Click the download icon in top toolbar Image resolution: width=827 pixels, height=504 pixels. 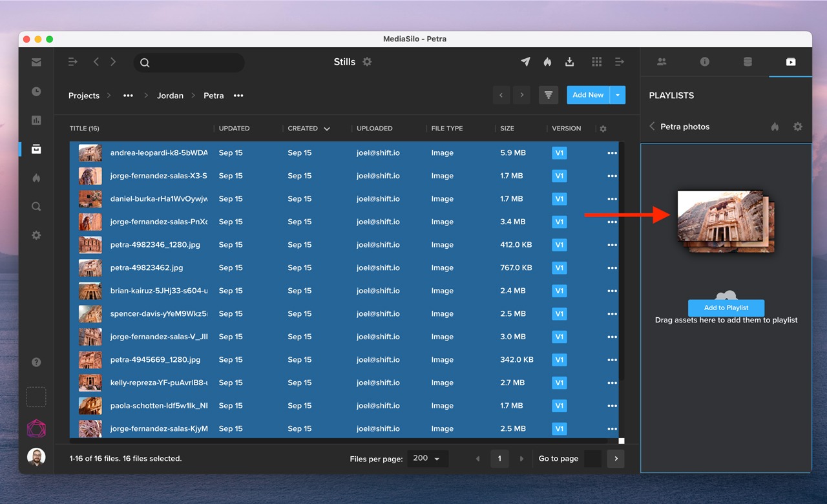click(569, 62)
